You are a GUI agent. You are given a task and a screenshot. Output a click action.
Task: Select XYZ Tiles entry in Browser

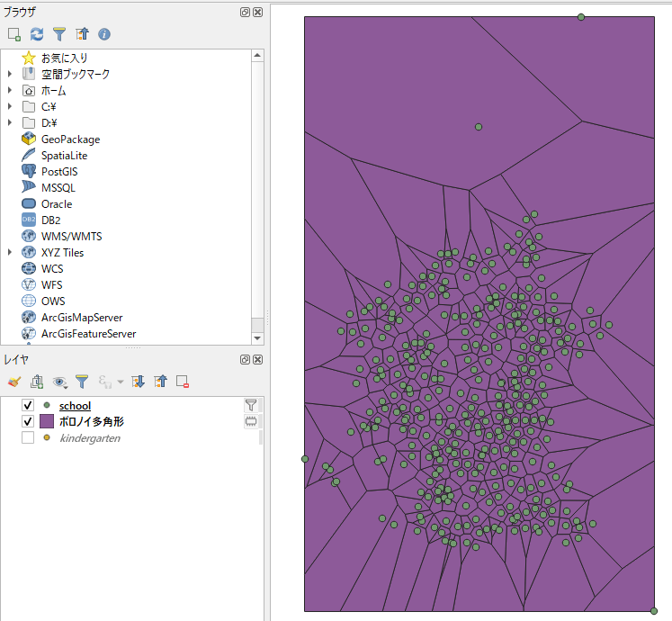(63, 253)
